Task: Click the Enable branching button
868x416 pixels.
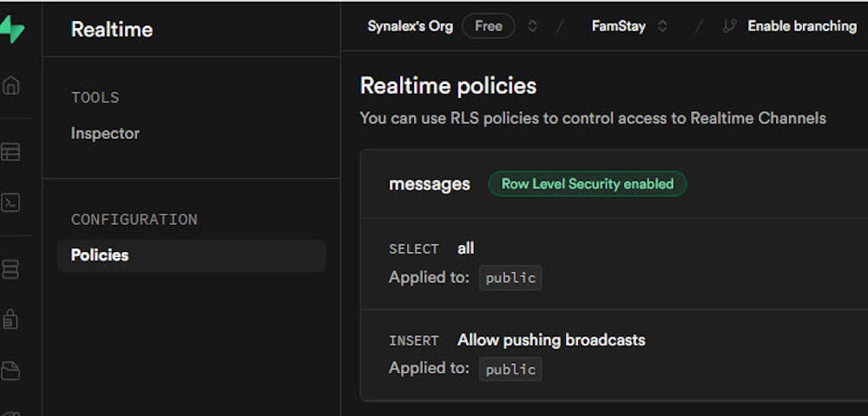Action: click(801, 26)
